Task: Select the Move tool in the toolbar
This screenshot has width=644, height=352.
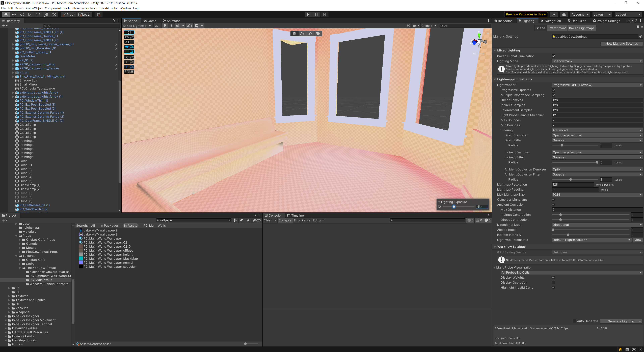Action: pos(14,14)
